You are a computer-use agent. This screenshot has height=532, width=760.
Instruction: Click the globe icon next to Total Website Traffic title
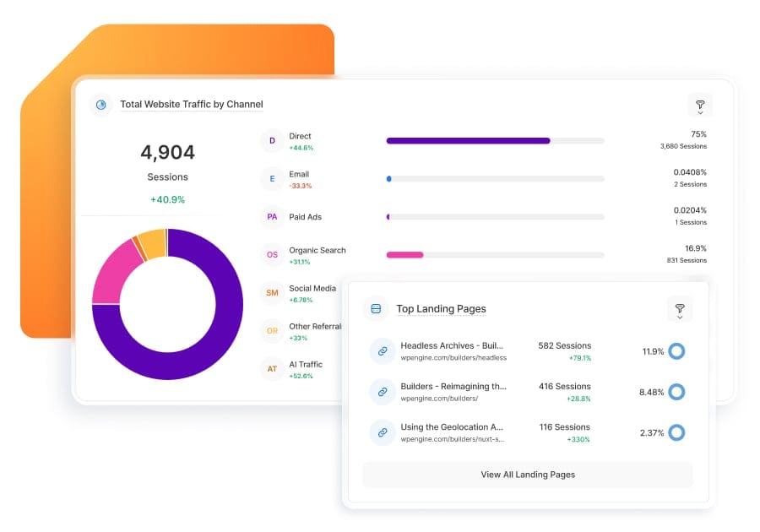tap(101, 104)
